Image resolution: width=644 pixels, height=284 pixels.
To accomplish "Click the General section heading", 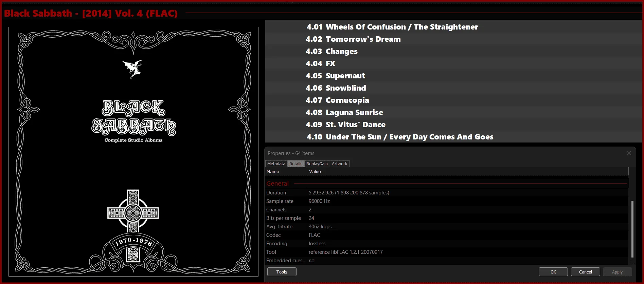I will tap(277, 183).
